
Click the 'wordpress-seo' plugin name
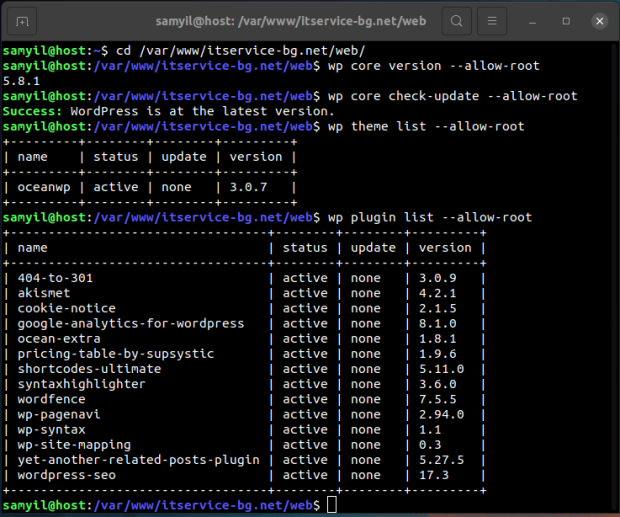(66, 475)
